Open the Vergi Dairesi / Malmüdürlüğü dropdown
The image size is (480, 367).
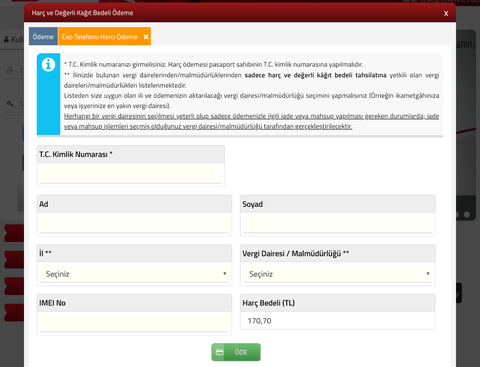337,274
